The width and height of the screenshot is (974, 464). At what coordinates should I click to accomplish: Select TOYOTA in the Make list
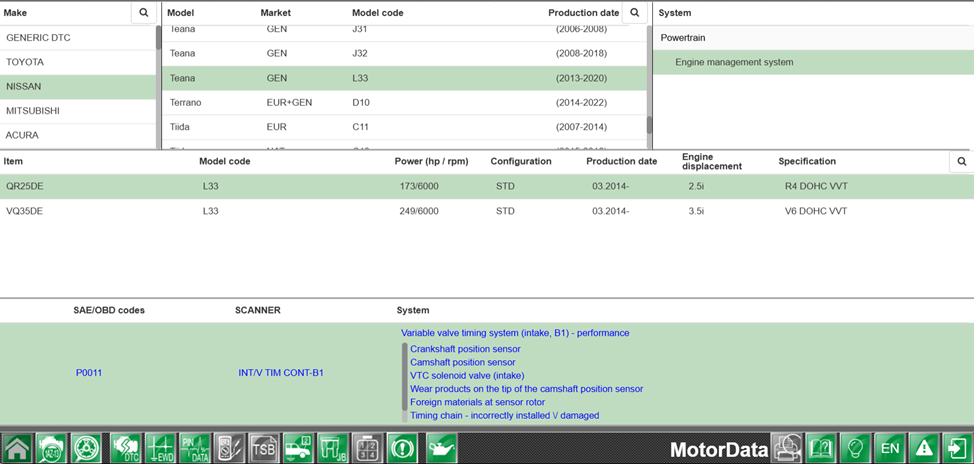(x=78, y=62)
